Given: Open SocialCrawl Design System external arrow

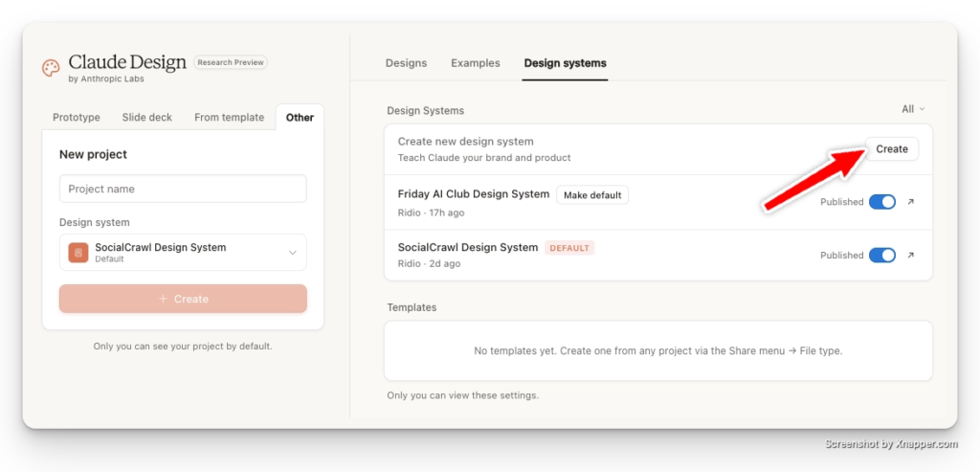Looking at the screenshot, I should click(910, 256).
